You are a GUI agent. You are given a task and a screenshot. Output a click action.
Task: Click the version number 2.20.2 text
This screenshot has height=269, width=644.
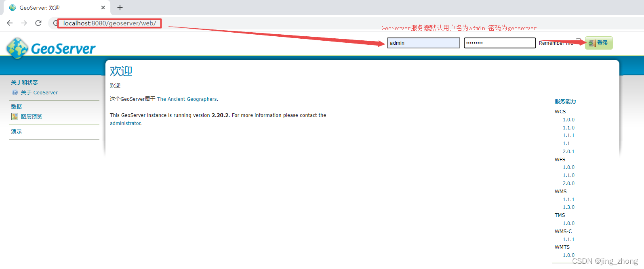(220, 115)
